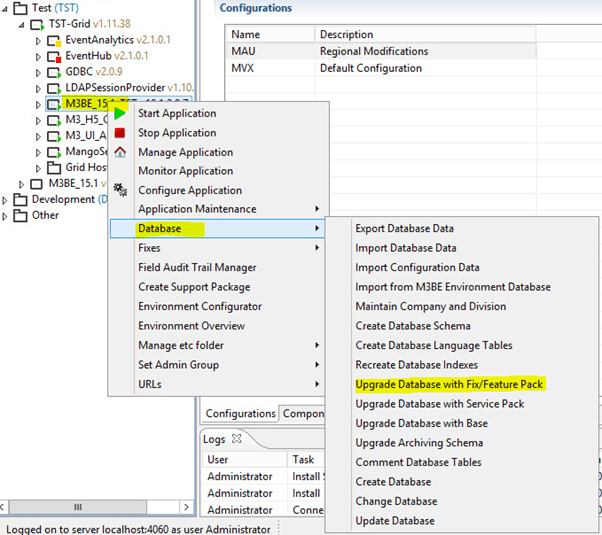Close the Logs tab
This screenshot has width=602, height=535.
click(x=238, y=439)
